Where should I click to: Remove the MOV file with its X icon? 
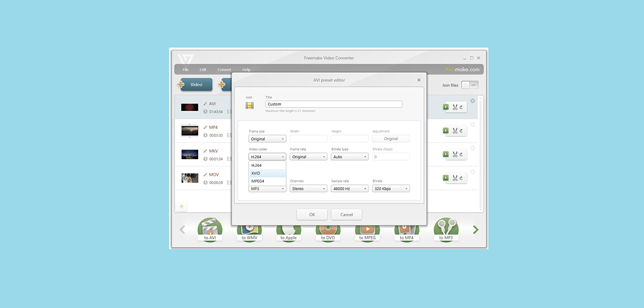point(473,172)
